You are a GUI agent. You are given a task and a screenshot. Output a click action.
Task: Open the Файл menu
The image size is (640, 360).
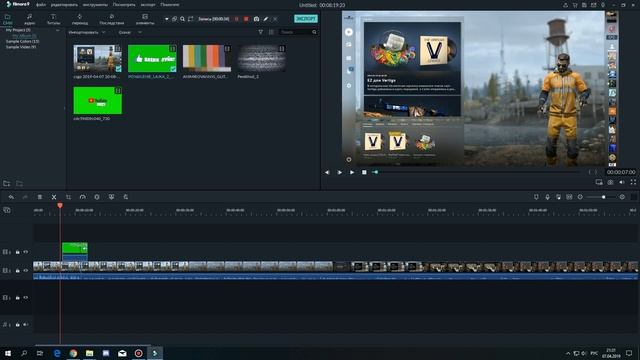click(41, 5)
